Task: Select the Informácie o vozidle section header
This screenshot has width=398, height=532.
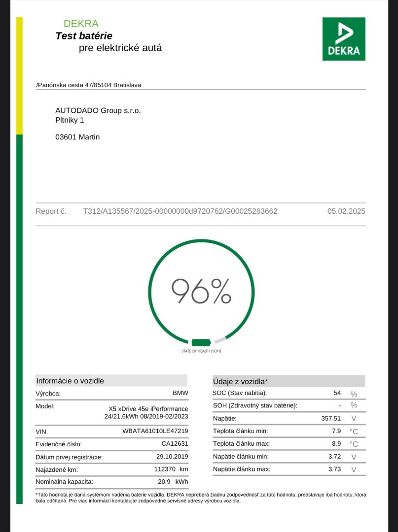Action: (70, 381)
